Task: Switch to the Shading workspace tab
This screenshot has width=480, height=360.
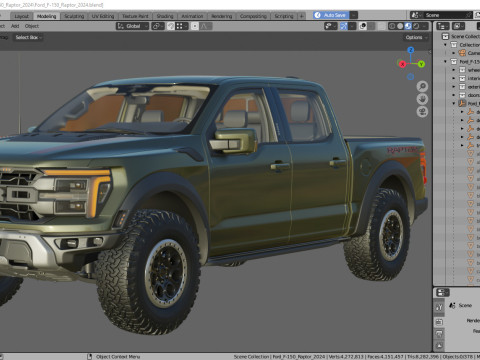Action: pyautogui.click(x=165, y=16)
